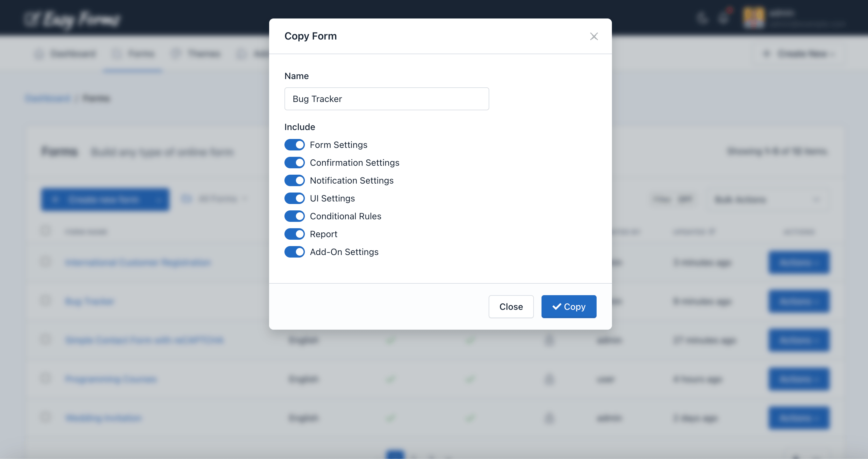The height and width of the screenshot is (459, 868).
Task: Click the Conditional Rules label text
Action: [x=345, y=216]
